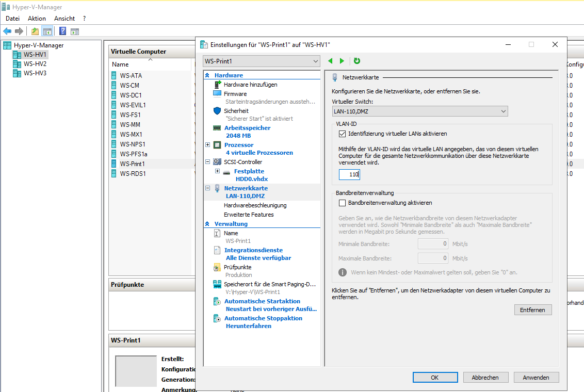The image size is (584, 392).
Task: Select WS-FS1 virtual machine
Action: click(x=130, y=115)
